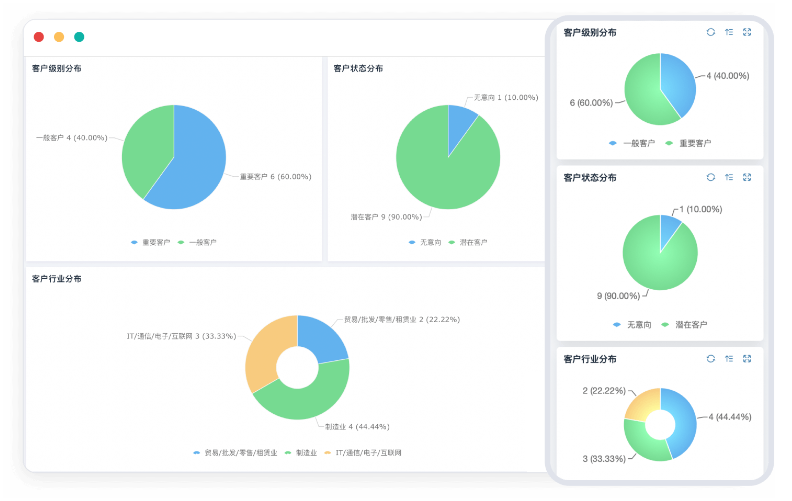The image size is (792, 501).
Task: Toggle IT/通信/电子/互联网 legend entry
Action: click(363, 453)
